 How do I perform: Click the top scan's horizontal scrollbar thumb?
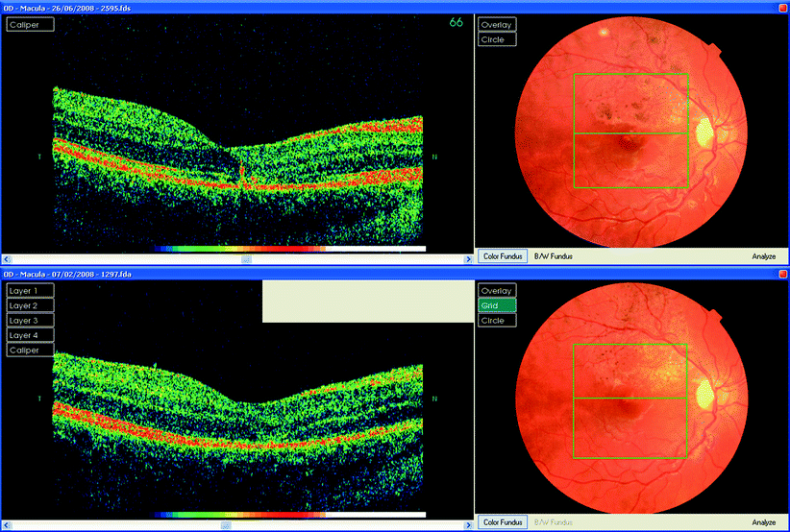point(246,259)
